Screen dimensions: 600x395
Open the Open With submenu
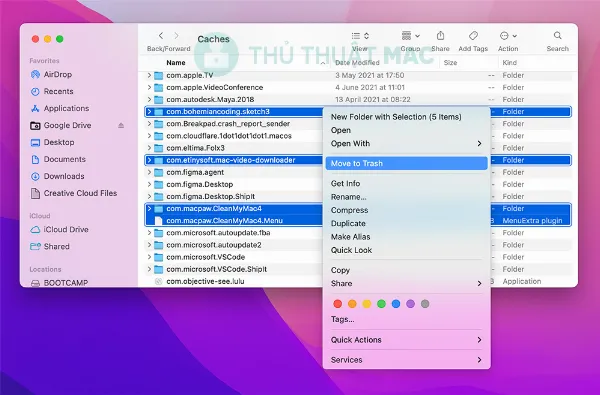(406, 144)
